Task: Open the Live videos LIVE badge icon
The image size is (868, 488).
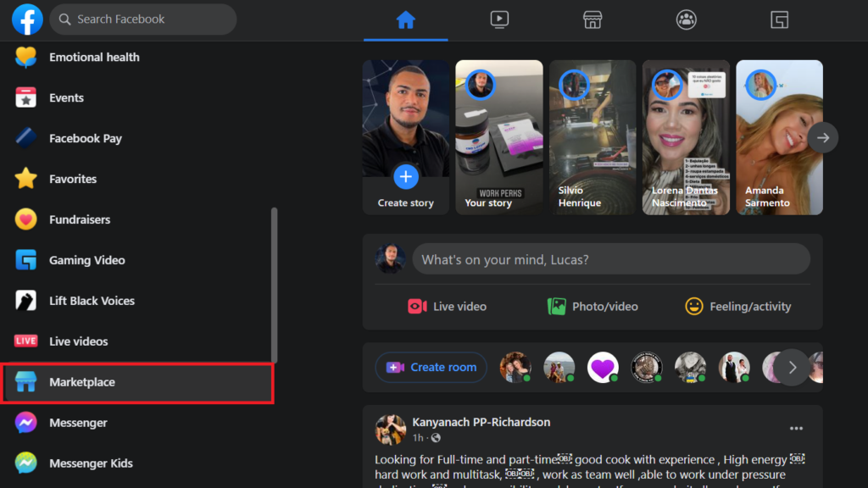Action: pyautogui.click(x=25, y=341)
